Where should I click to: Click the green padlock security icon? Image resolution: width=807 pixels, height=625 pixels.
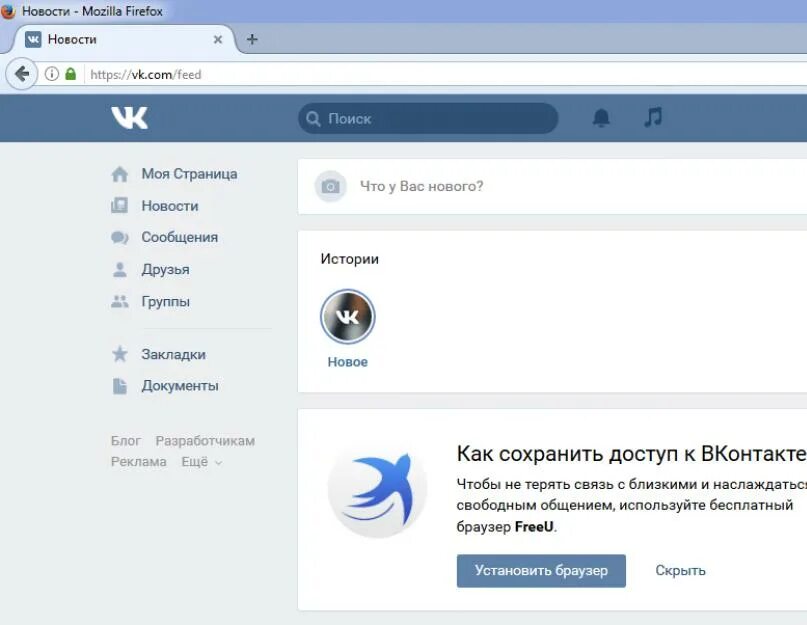pyautogui.click(x=71, y=74)
